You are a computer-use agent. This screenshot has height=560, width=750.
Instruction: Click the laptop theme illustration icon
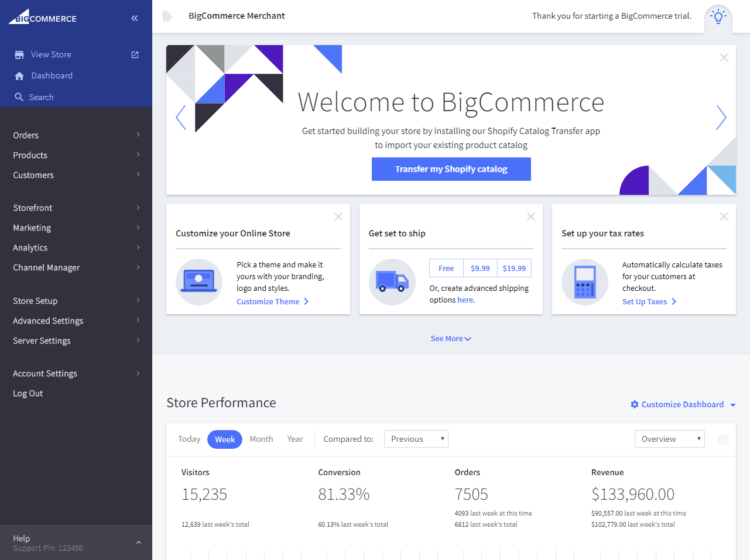[199, 282]
